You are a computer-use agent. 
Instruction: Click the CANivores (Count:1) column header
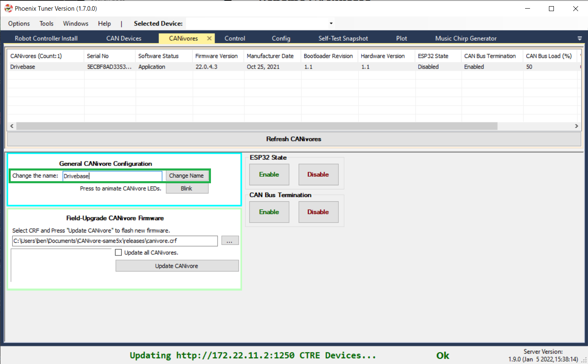(46, 56)
